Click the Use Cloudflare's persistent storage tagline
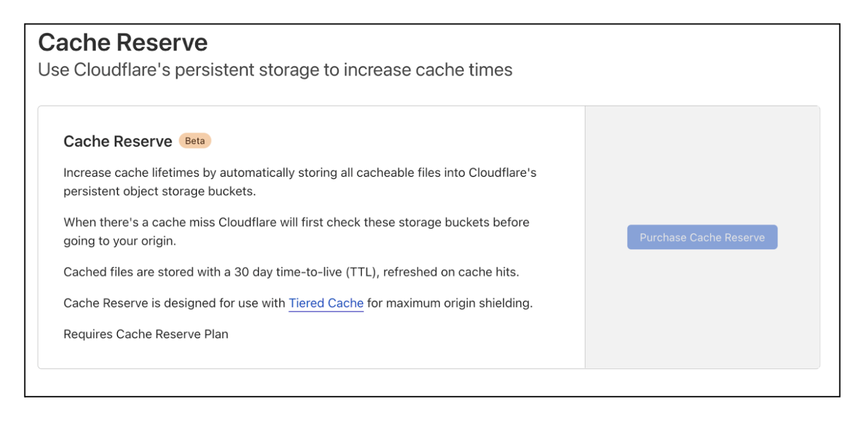The width and height of the screenshot is (868, 422). [x=274, y=70]
